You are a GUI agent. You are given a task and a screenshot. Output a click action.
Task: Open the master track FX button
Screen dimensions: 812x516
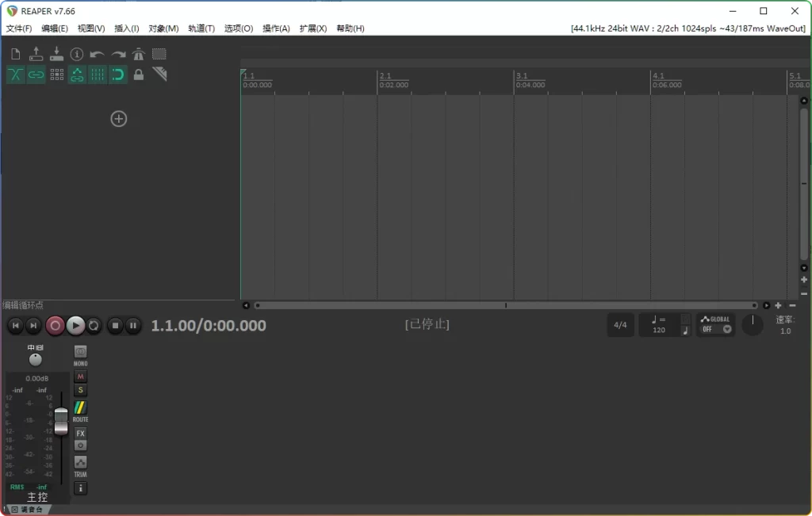[x=79, y=433]
